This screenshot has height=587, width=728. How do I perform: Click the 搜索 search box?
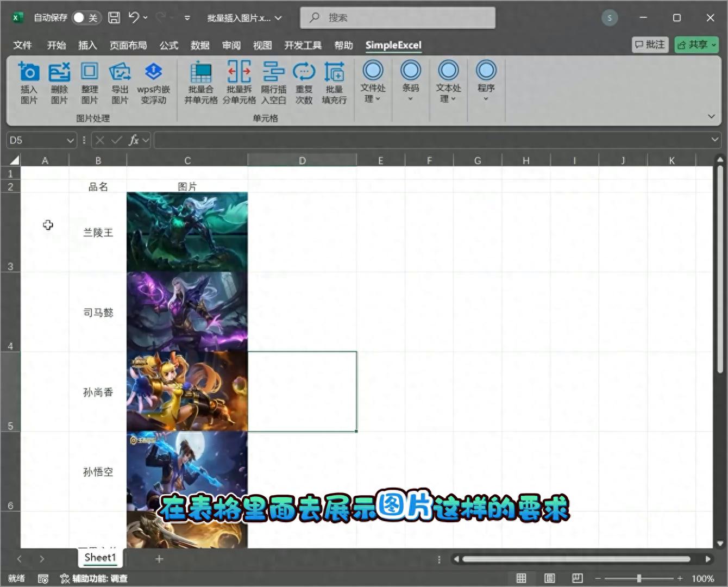click(397, 18)
